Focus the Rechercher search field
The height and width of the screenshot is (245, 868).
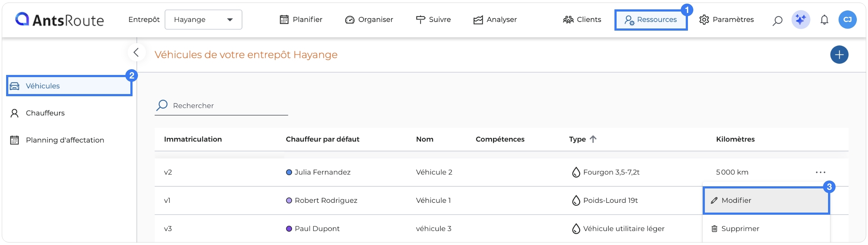click(x=222, y=106)
